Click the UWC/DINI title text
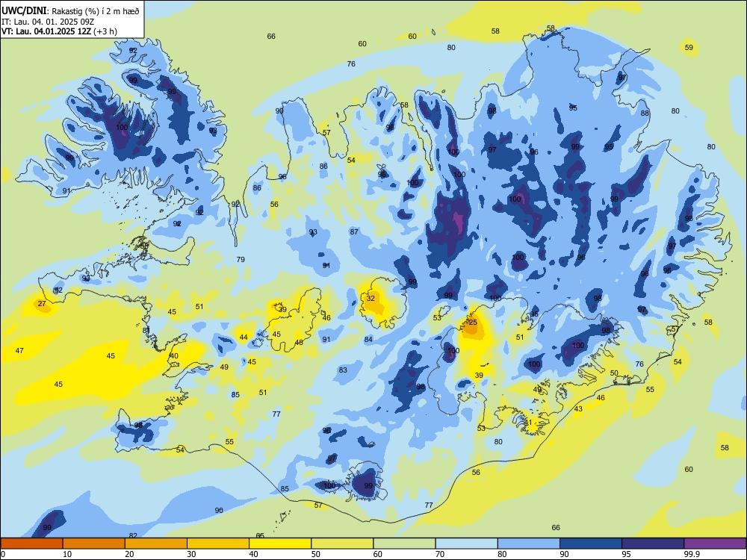The height and width of the screenshot is (560, 747). [x=25, y=10]
